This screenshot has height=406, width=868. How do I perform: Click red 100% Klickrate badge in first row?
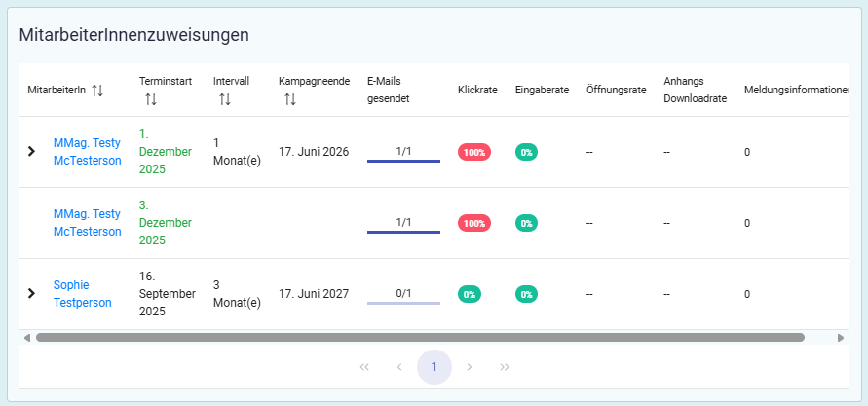pos(474,152)
